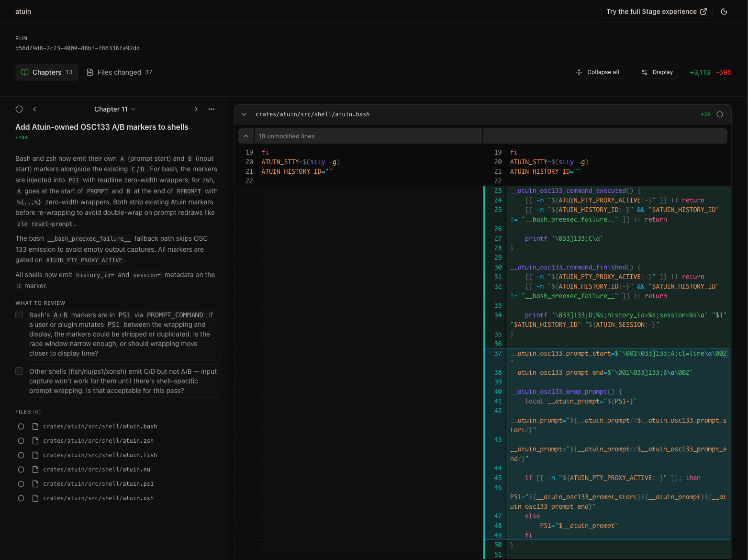This screenshot has height=560, width=748.
Task: Click the run ID d56d29d8 text
Action: point(78,48)
